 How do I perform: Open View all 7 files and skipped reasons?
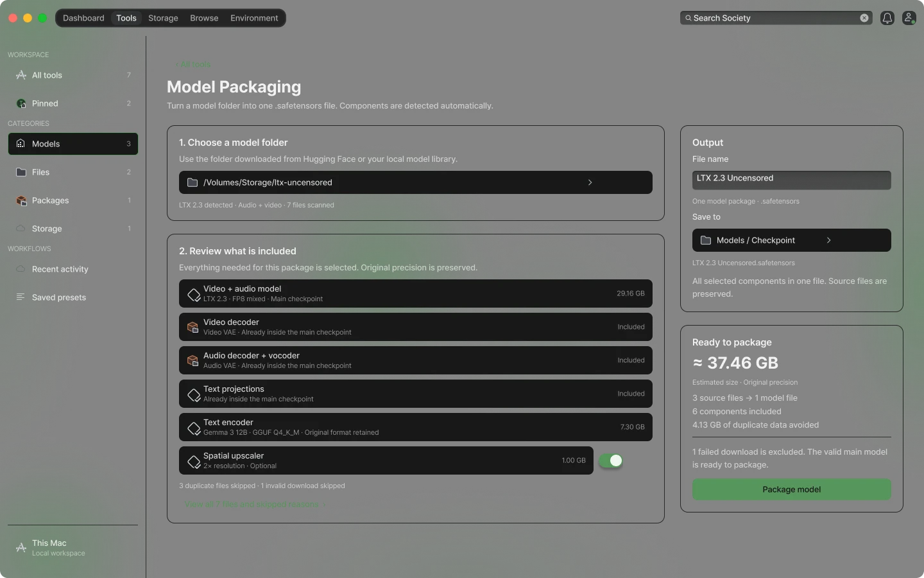(255, 504)
